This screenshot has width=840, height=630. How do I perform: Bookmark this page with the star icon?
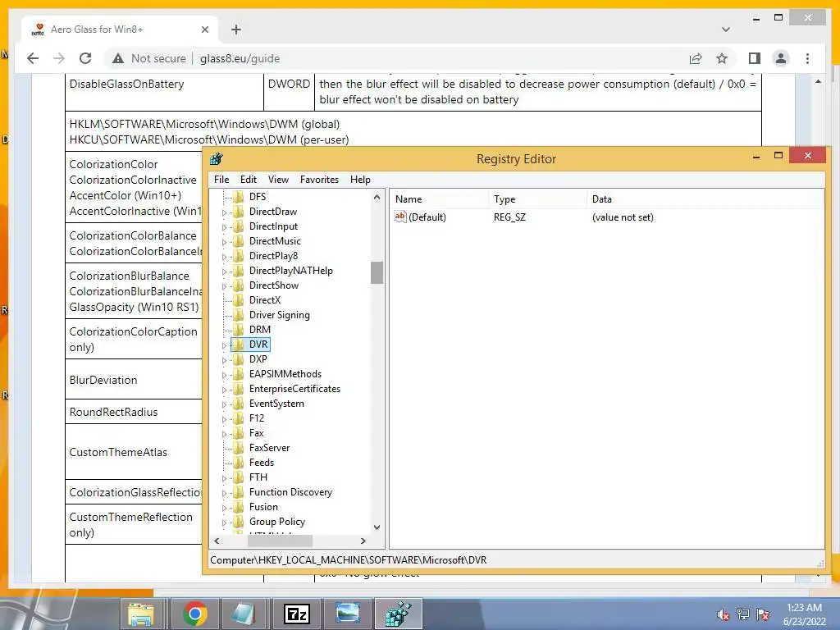(x=722, y=58)
